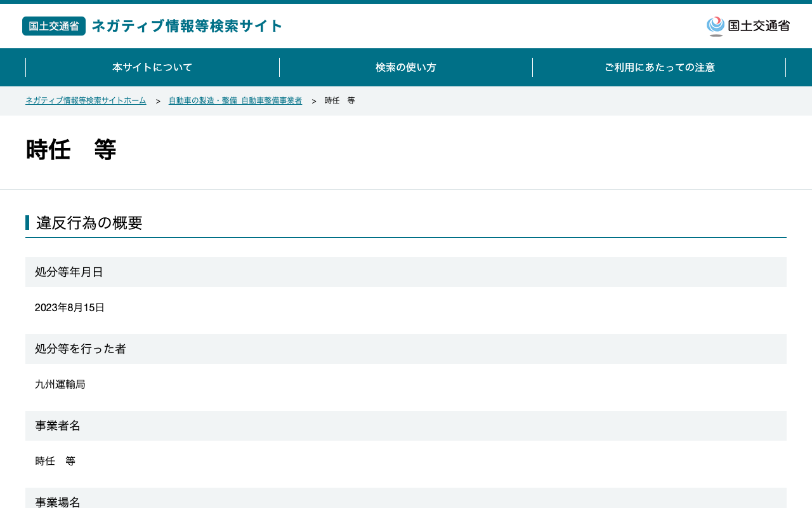
Task: Click the date value 2023年8月15日
Action: [x=70, y=308]
